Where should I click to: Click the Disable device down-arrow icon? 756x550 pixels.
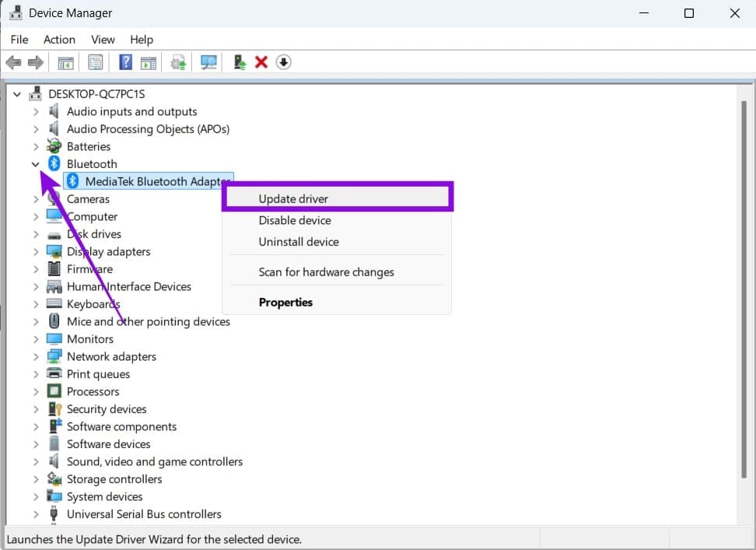point(283,62)
